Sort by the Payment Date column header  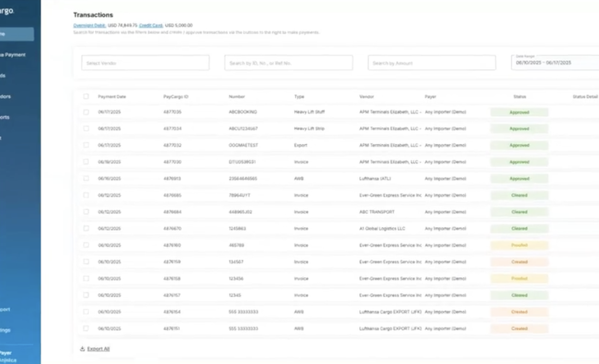pyautogui.click(x=112, y=97)
